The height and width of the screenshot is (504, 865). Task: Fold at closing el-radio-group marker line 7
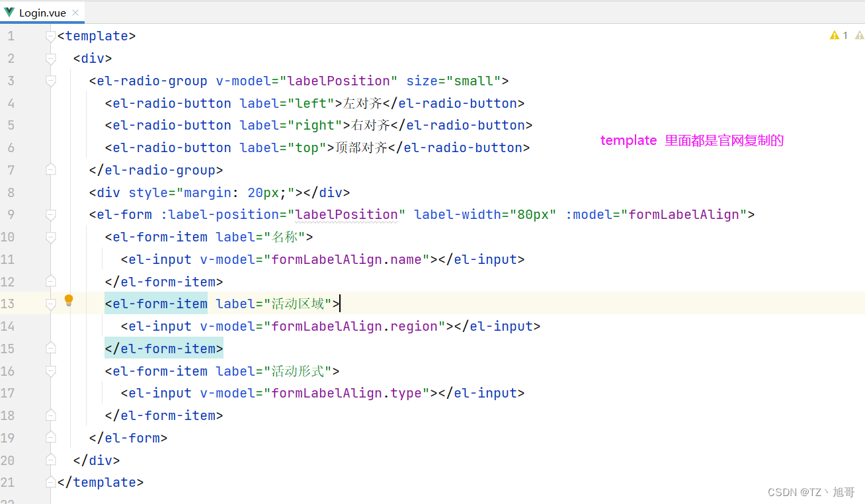click(x=51, y=170)
